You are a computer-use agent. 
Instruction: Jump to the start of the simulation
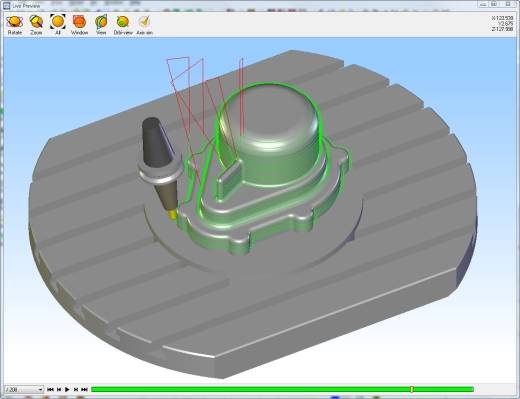pyautogui.click(x=50, y=389)
